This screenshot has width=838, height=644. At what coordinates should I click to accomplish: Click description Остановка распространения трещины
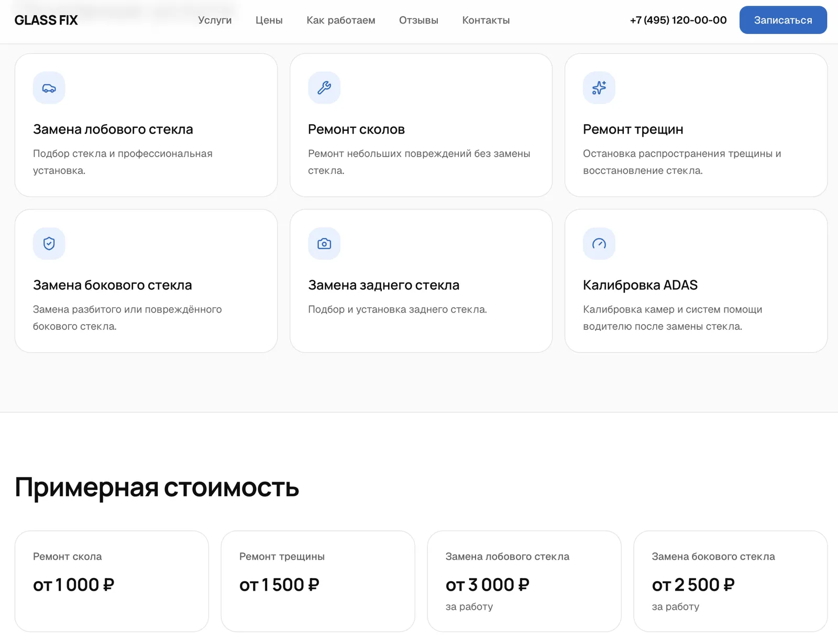tap(682, 162)
